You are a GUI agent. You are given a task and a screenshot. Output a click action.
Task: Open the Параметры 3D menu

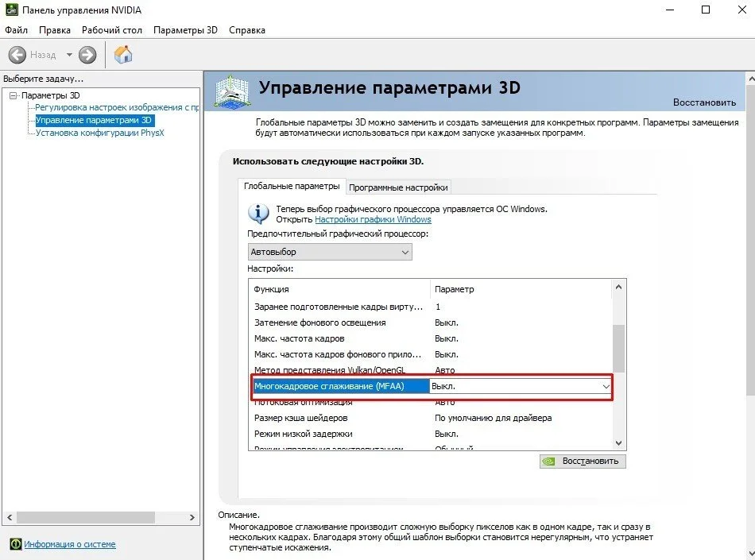[x=185, y=30]
